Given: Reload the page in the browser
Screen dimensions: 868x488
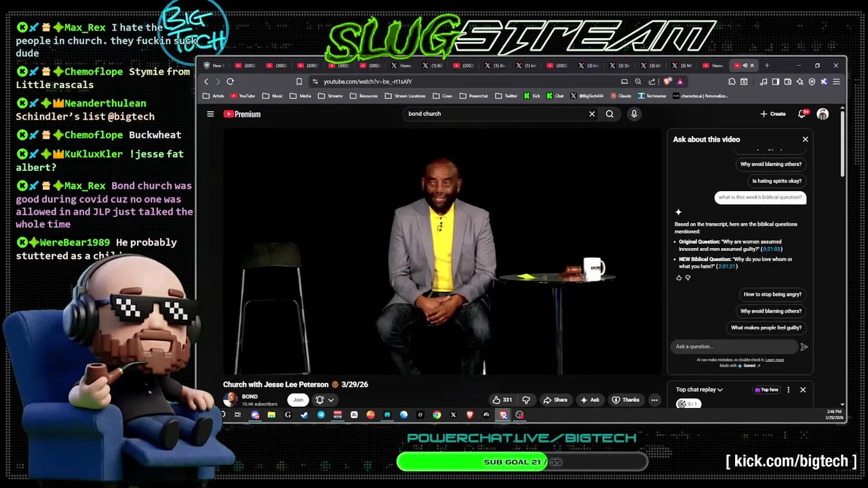Looking at the screenshot, I should coord(230,81).
